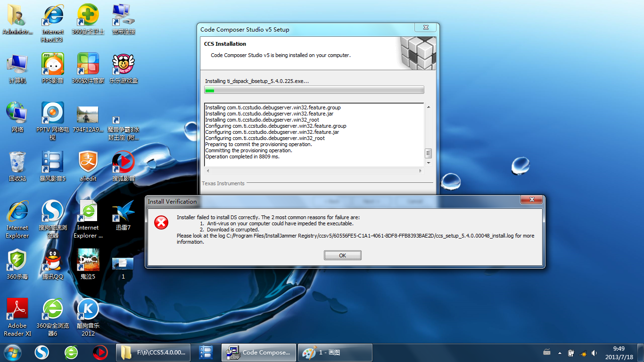Open 计算机 (Computer) on the desktop
Screen dimensions: 644x362
click(17, 68)
